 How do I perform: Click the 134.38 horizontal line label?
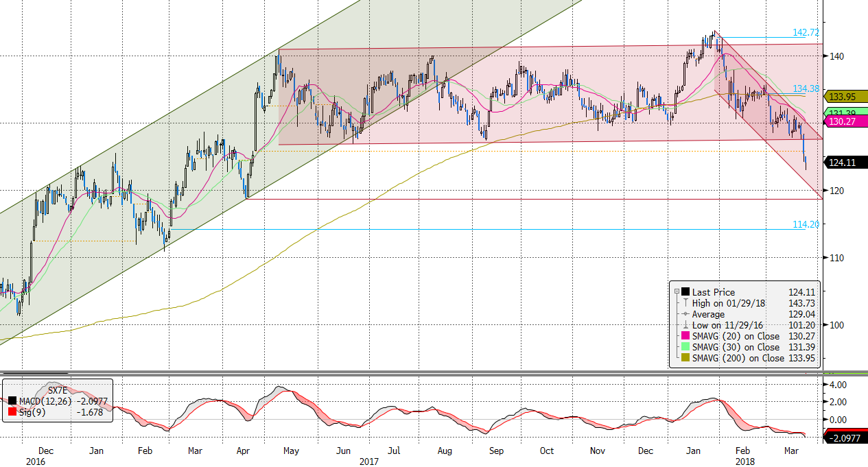pos(806,88)
